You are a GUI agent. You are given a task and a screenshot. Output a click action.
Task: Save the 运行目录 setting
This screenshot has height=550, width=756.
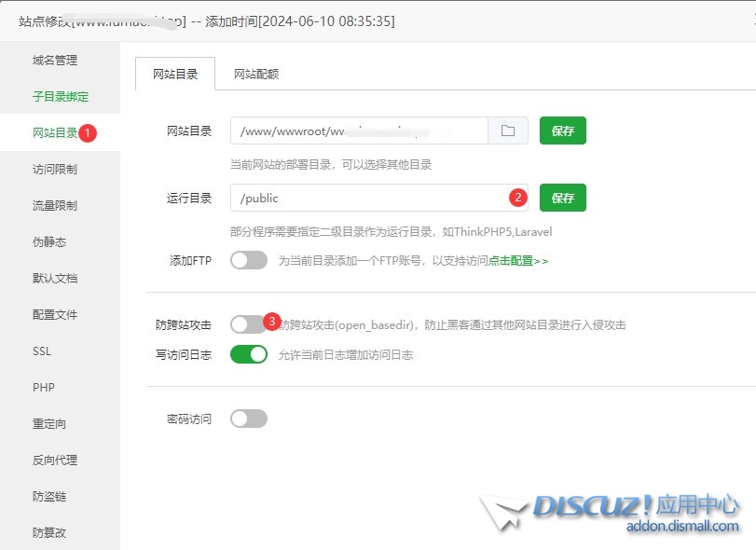(562, 198)
